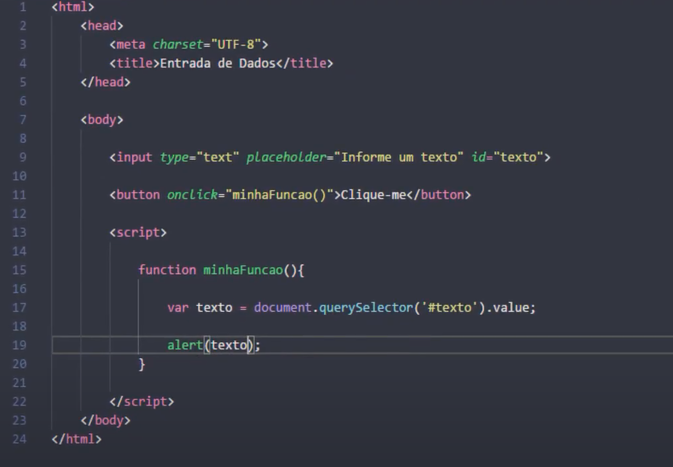Click the closing </html> tag on line 24

click(76, 439)
